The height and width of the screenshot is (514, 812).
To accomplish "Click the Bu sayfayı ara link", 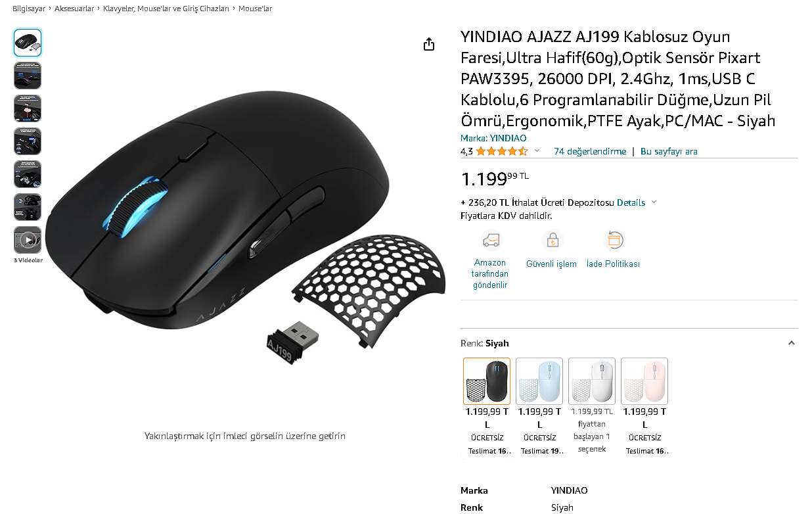I will tap(669, 151).
